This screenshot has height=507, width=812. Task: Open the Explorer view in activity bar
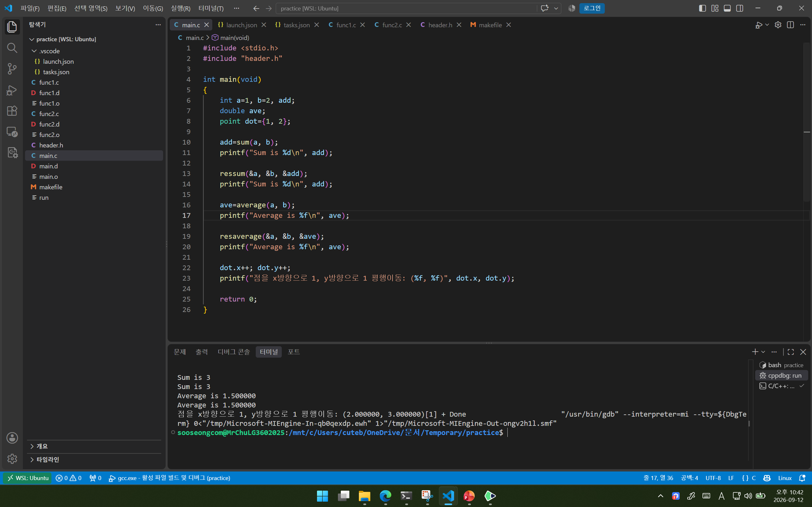pos(12,27)
